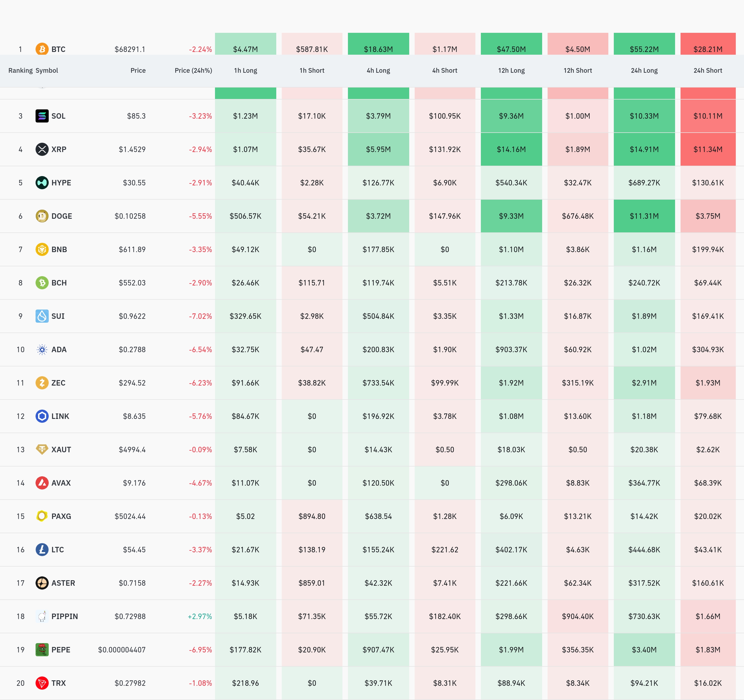Click XRP 24h Short red cell
The height and width of the screenshot is (700, 744).
707,149
